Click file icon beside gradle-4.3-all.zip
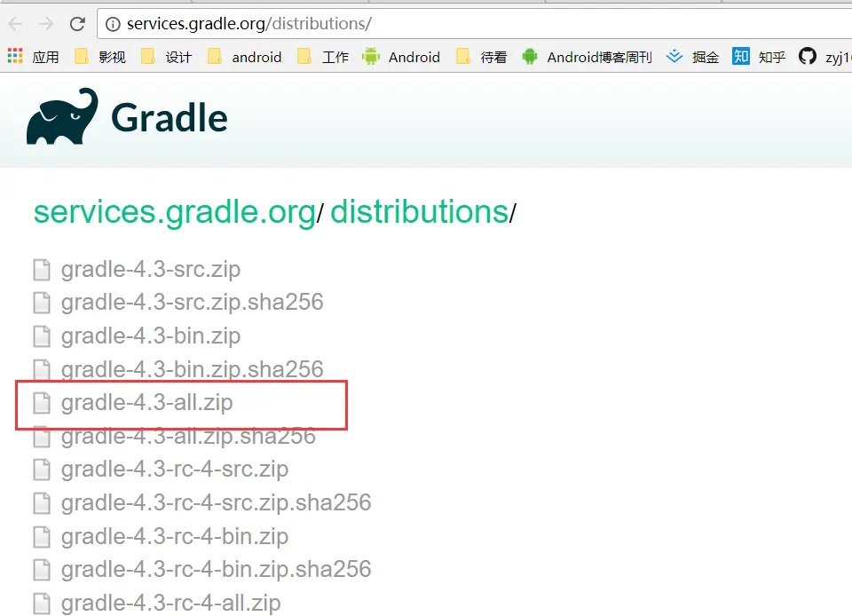Image resolution: width=852 pixels, height=616 pixels. [42, 402]
